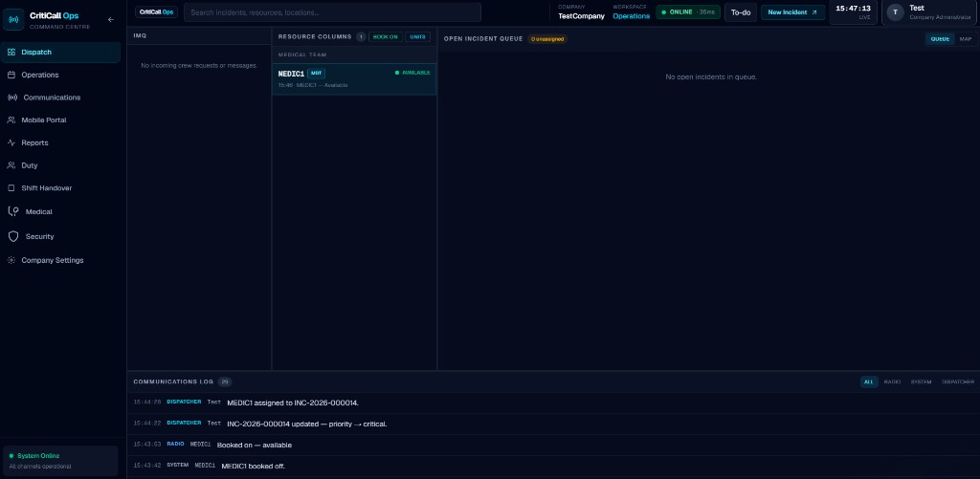Click the Duty people icon
Screen dimensions: 980x479
11,165
